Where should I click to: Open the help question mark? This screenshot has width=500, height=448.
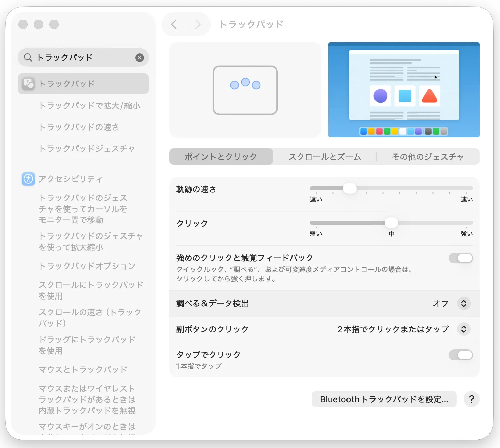coord(471,399)
